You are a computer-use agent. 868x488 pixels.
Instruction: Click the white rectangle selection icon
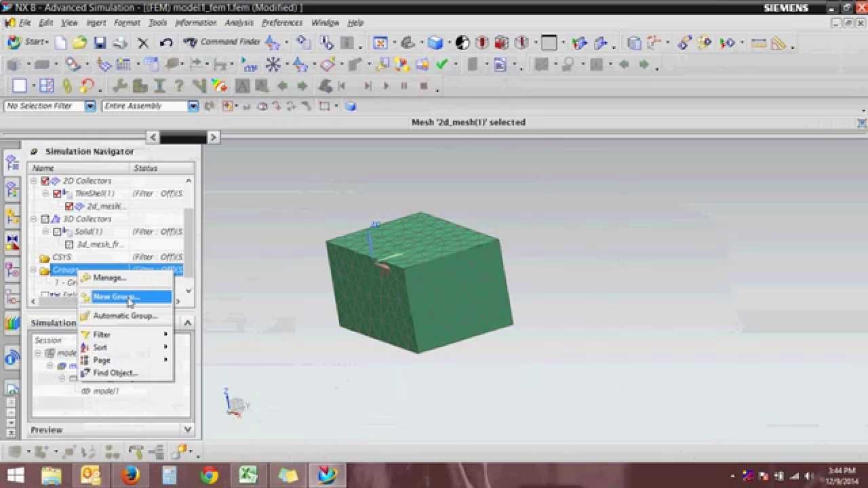(20, 86)
